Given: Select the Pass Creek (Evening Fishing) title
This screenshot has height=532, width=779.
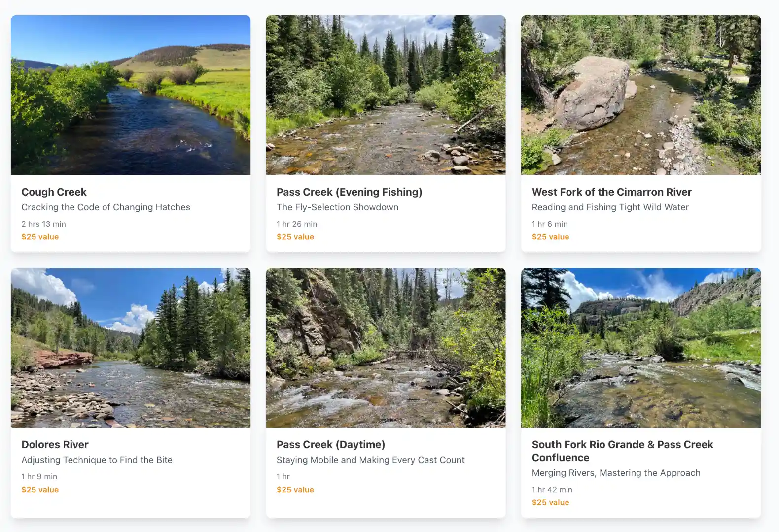Looking at the screenshot, I should [x=350, y=192].
